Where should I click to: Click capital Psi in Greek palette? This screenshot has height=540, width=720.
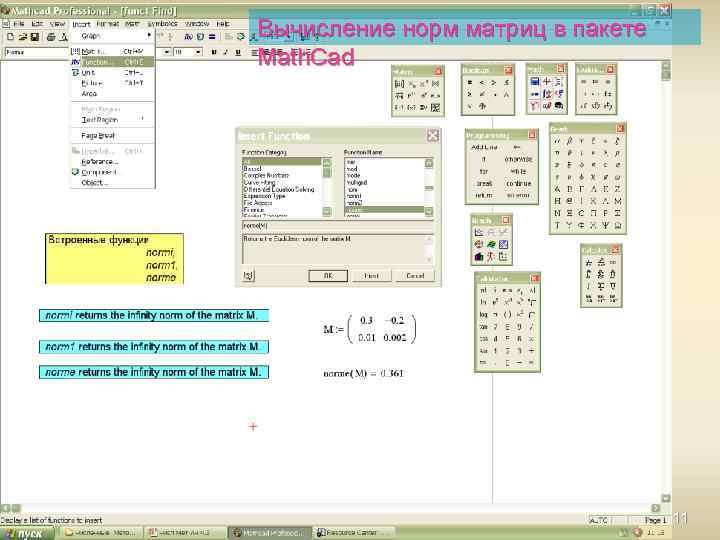605,225
